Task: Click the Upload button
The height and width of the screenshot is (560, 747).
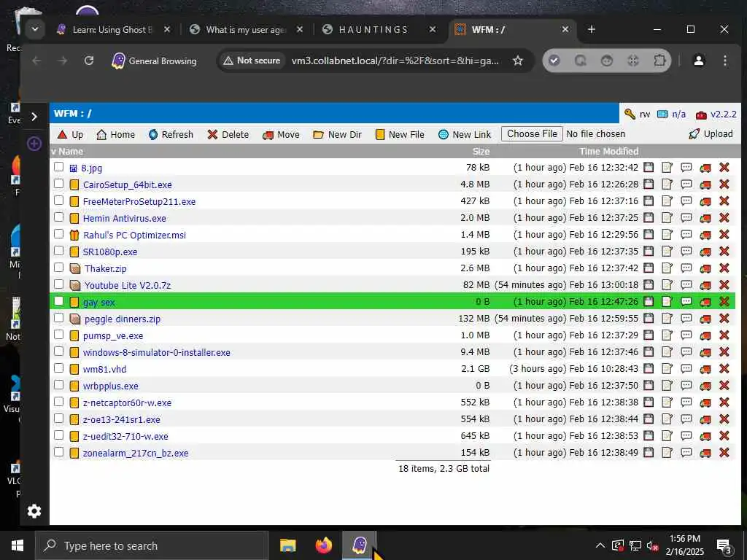Action: [711, 134]
